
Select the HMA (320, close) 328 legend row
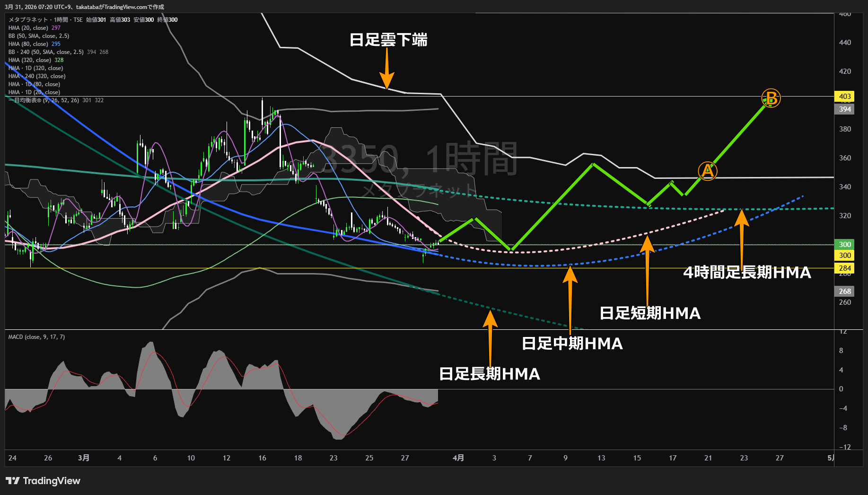(36, 60)
